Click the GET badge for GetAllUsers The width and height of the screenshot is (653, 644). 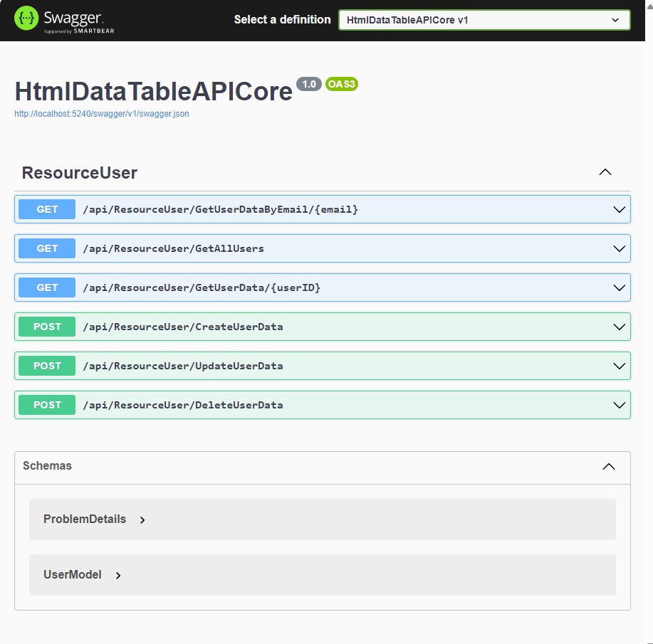[47, 248]
